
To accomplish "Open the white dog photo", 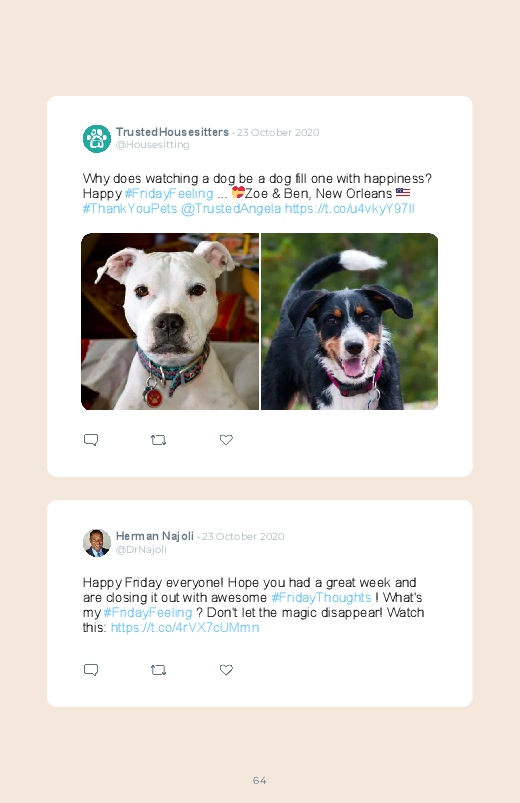I will point(170,322).
